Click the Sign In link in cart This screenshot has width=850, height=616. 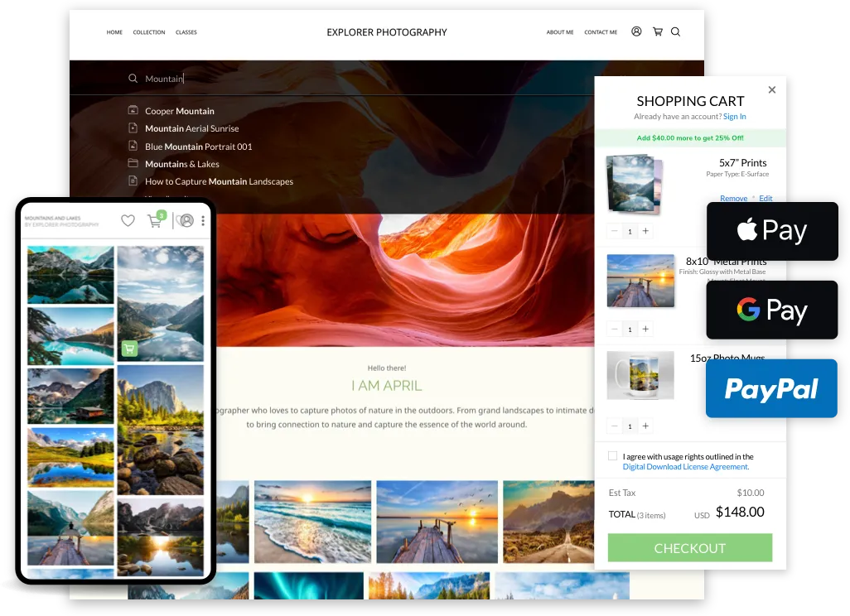(735, 117)
